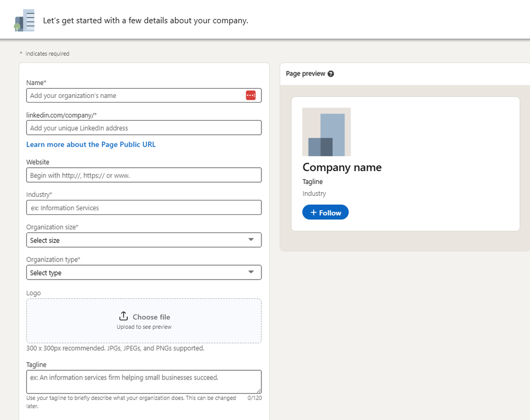This screenshot has height=420, width=530.
Task: Click the 'Company name' preview heading
Action: 342,167
